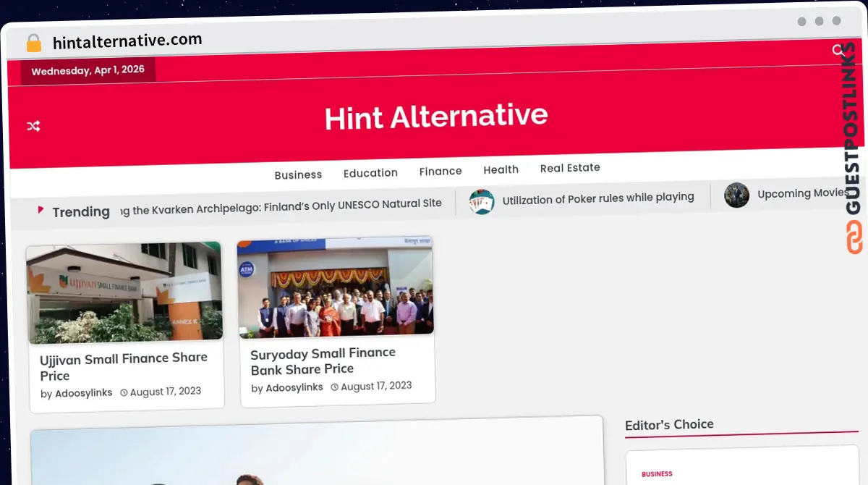The image size is (868, 485).
Task: Click the Trending label
Action: click(x=81, y=212)
